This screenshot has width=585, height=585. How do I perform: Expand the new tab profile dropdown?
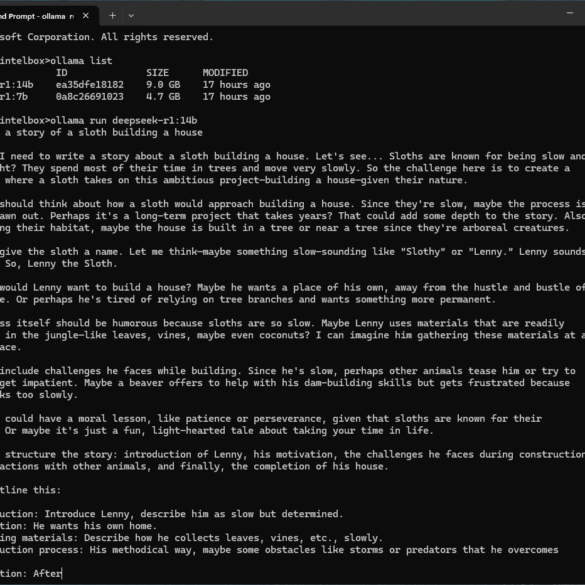pyautogui.click(x=131, y=16)
